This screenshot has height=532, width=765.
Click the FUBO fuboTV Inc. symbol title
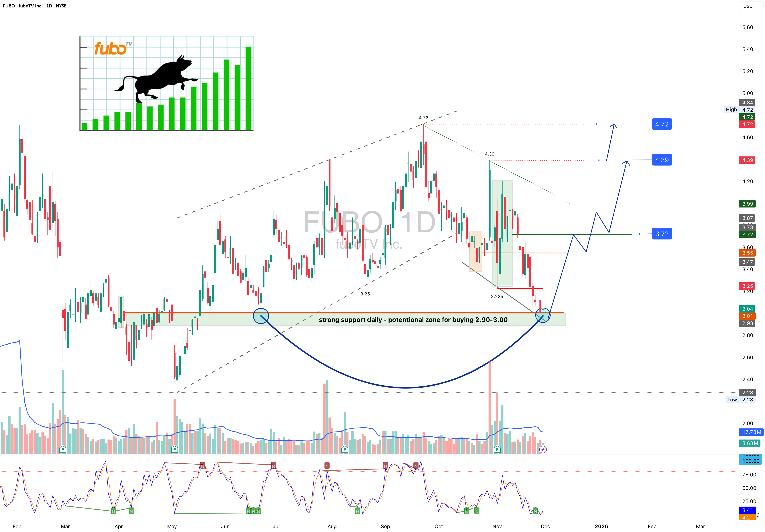pos(35,6)
